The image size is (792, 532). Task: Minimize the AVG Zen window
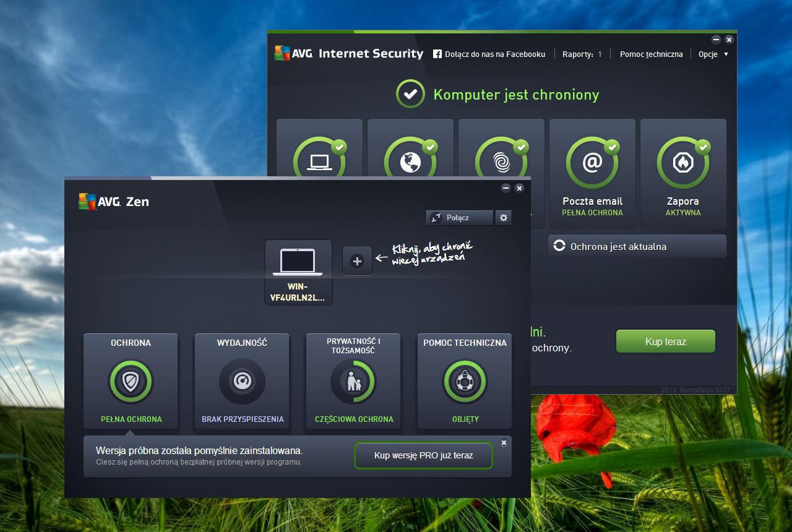point(506,188)
